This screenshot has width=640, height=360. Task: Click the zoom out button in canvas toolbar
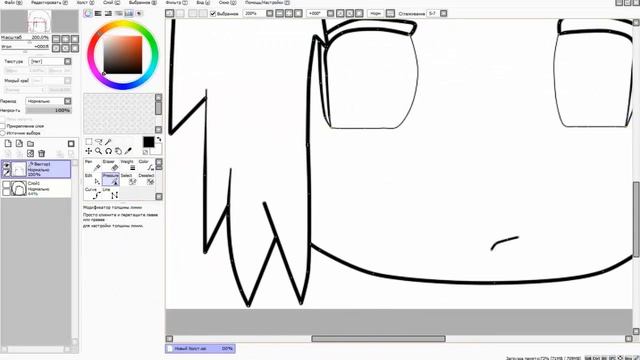[280, 13]
